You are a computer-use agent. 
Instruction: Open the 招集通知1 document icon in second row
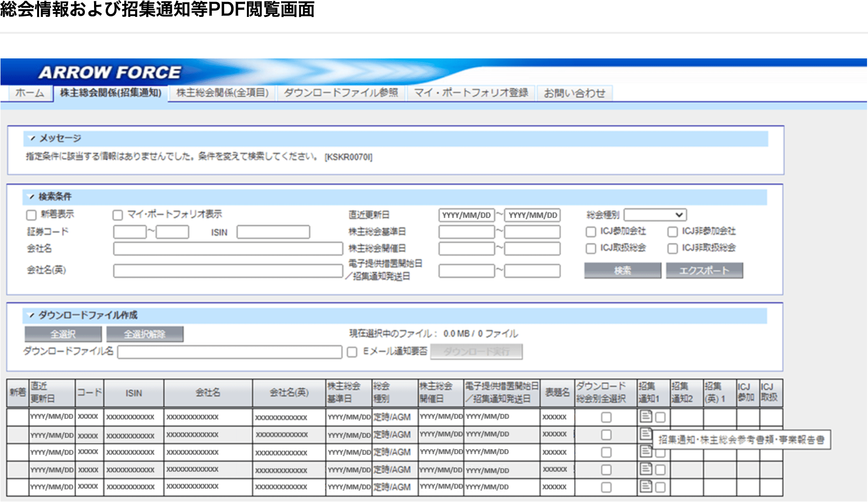click(646, 434)
